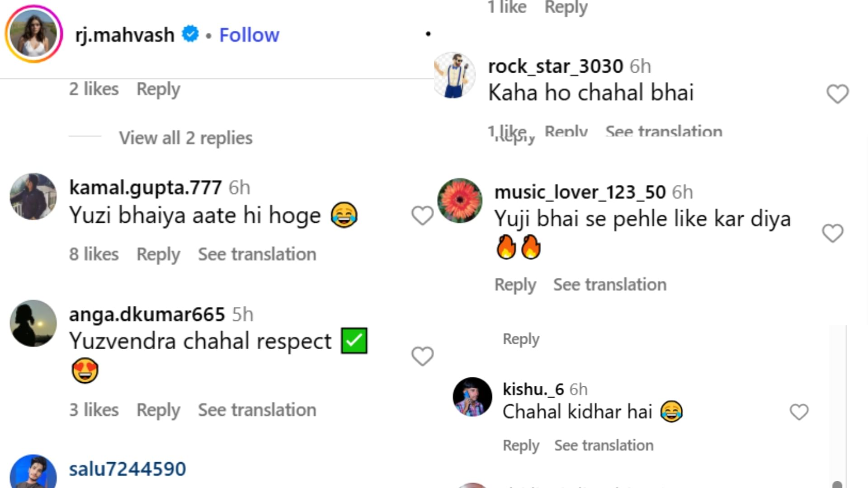
Task: See translation of anga.dkumar665's comment
Action: tap(257, 410)
